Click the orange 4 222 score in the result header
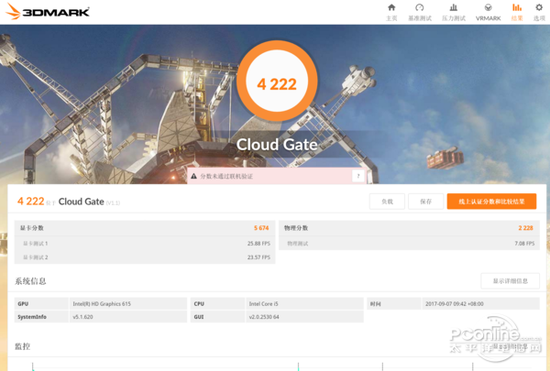The image size is (550, 371). 31,201
